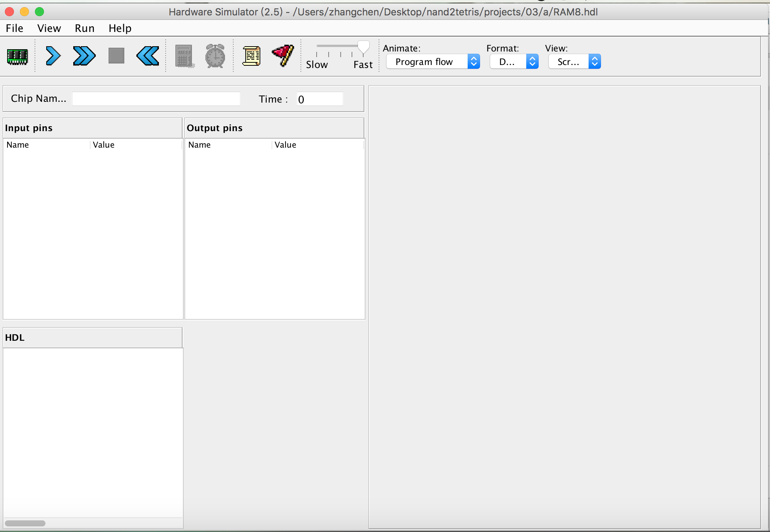Screen dimensions: 770x532
Task: Click the Breakpoints red flag icon
Action: [x=283, y=56]
